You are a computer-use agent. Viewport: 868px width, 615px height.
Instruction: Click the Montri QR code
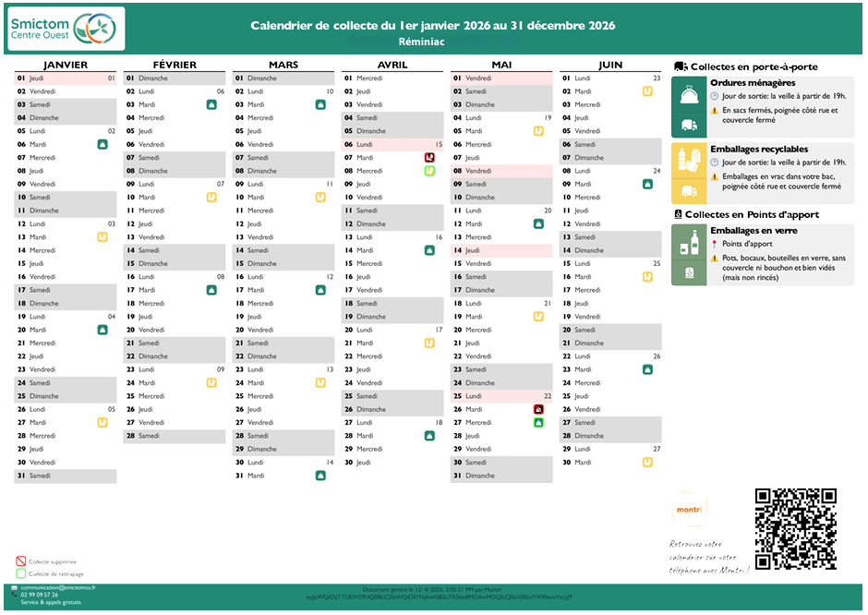pos(795,529)
